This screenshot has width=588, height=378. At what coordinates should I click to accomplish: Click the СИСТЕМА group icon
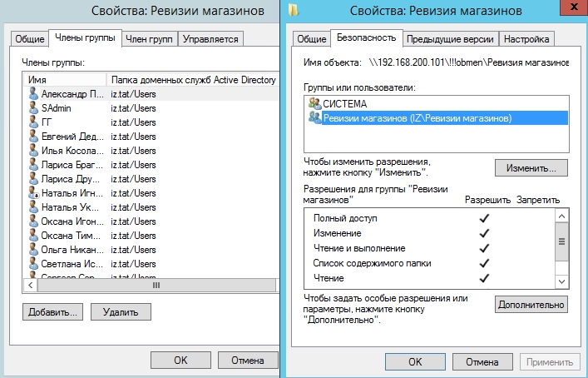click(x=314, y=103)
